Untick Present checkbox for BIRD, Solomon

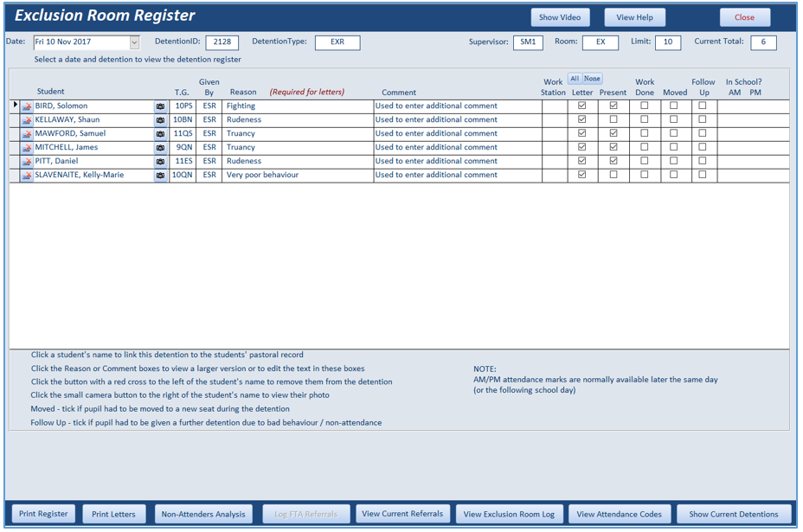[x=613, y=106]
